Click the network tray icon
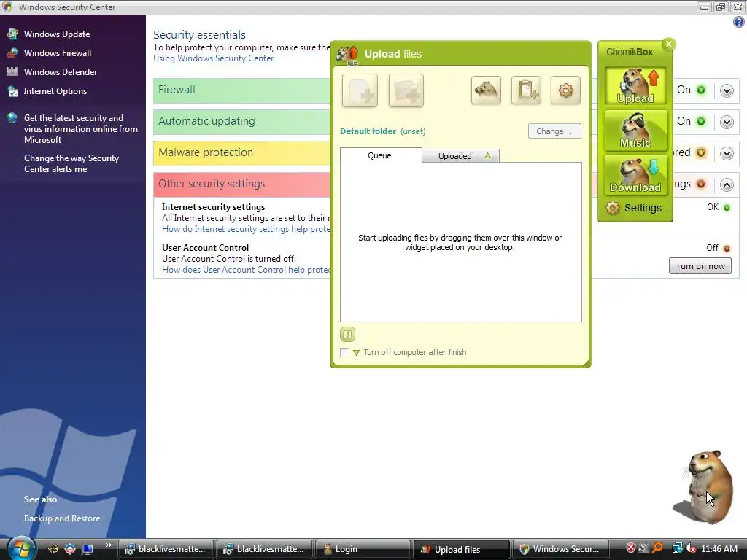 coord(677,548)
